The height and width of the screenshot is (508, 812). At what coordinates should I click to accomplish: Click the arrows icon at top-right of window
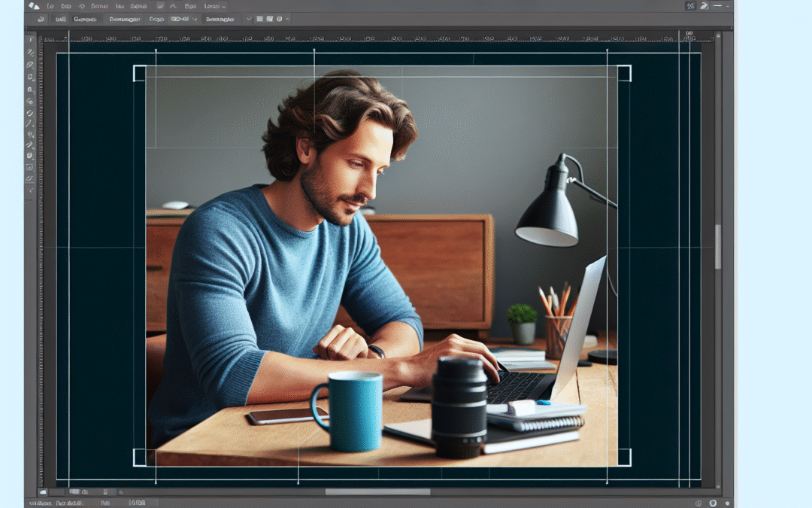point(690,6)
